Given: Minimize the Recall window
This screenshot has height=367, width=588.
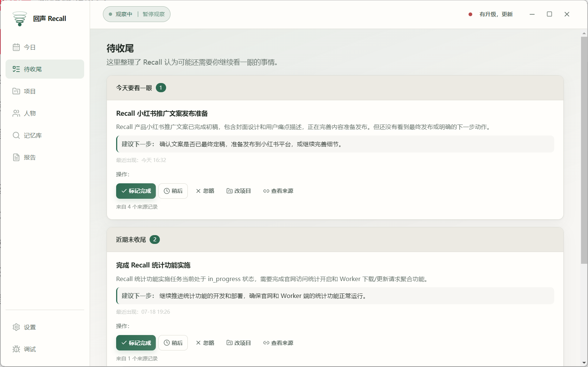Looking at the screenshot, I should (x=532, y=14).
